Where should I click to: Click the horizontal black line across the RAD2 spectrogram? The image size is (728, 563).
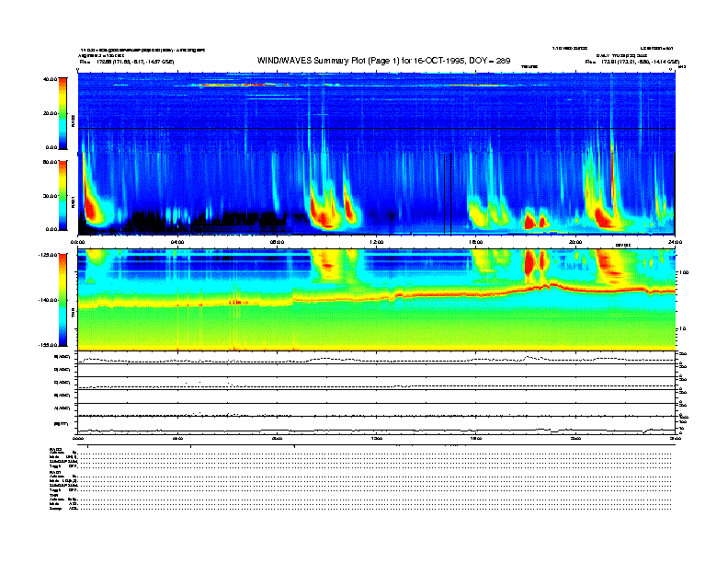click(x=377, y=128)
